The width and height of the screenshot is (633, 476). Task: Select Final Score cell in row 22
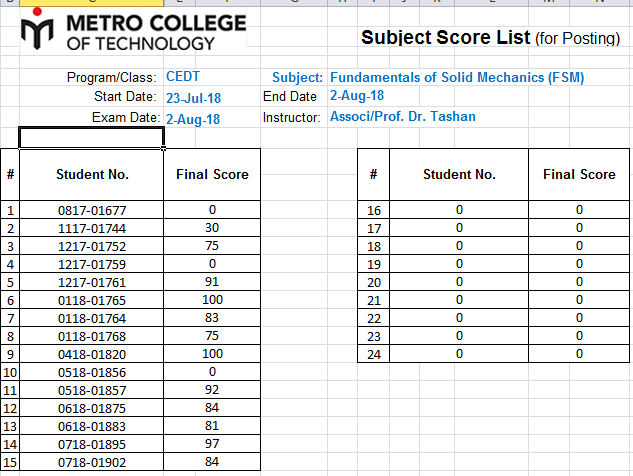click(x=579, y=318)
